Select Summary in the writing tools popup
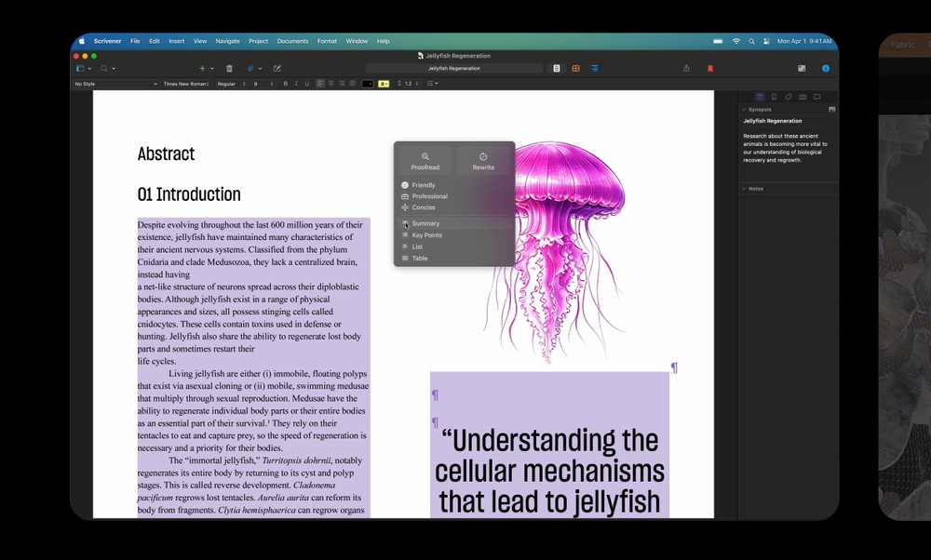This screenshot has width=931, height=560. [425, 224]
